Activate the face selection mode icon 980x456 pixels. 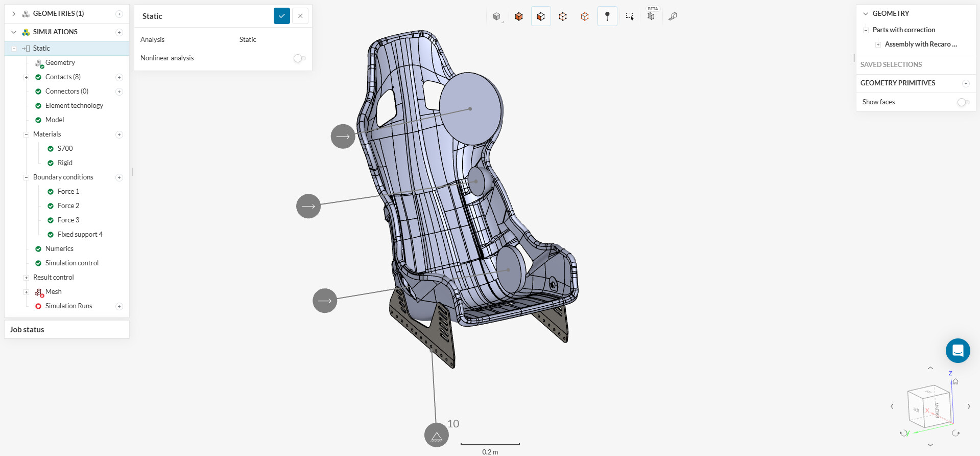[x=541, y=16]
